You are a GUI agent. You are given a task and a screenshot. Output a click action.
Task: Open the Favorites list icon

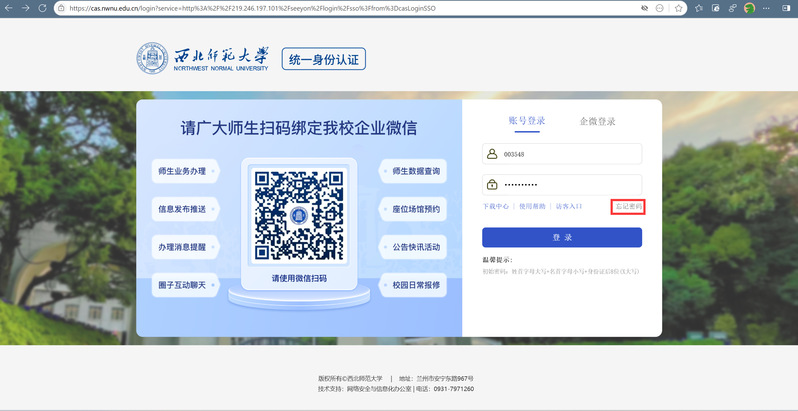coord(699,8)
